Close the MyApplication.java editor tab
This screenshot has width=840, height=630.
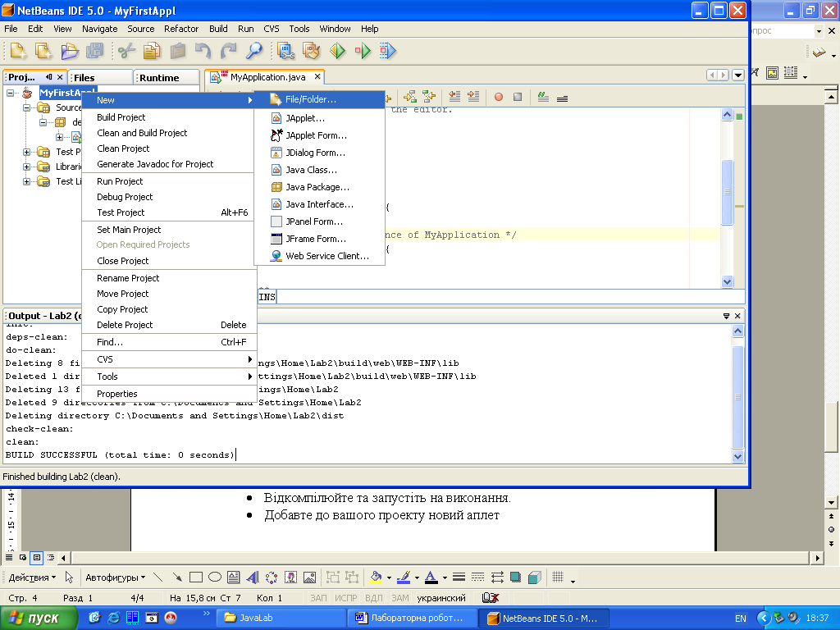tap(317, 76)
